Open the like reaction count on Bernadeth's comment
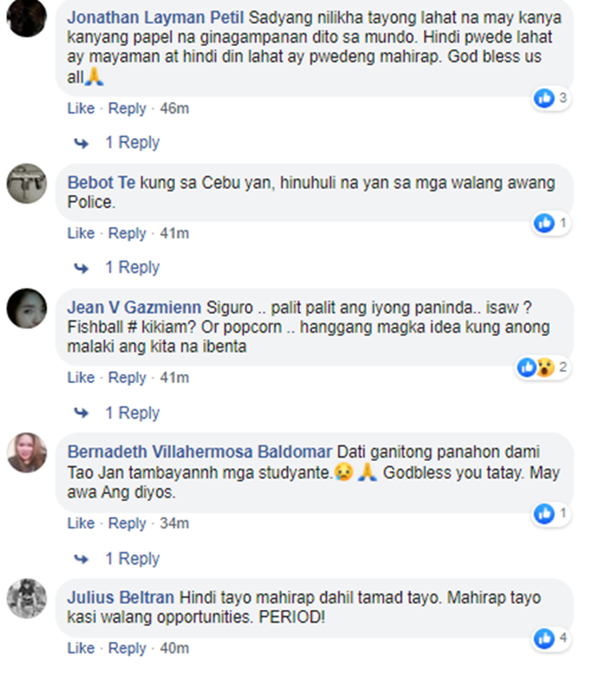Screen dimensions: 616x673 pyautogui.click(x=550, y=514)
